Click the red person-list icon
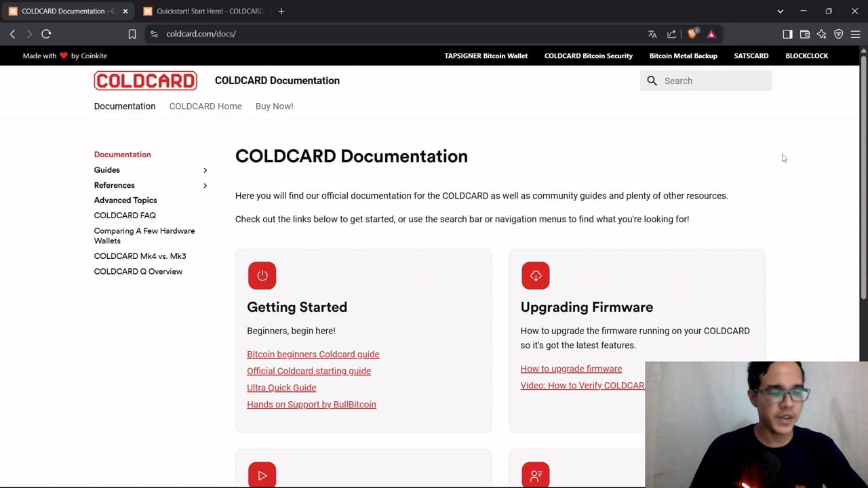The width and height of the screenshot is (868, 488). click(x=536, y=475)
